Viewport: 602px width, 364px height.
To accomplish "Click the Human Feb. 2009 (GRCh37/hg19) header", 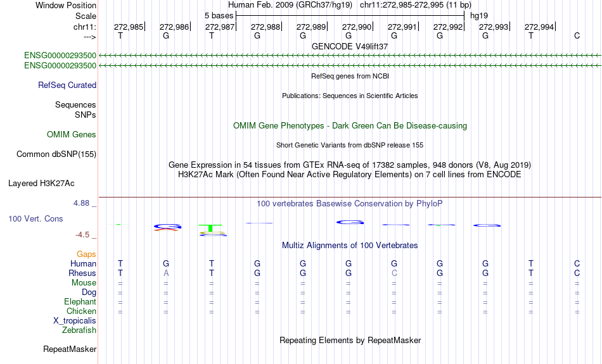I will pyautogui.click(x=290, y=5).
